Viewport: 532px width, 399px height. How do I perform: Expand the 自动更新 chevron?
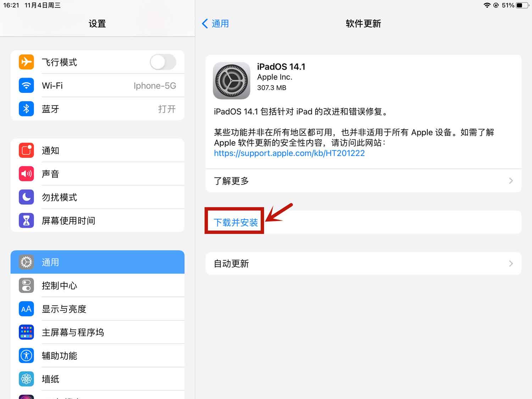point(511,264)
